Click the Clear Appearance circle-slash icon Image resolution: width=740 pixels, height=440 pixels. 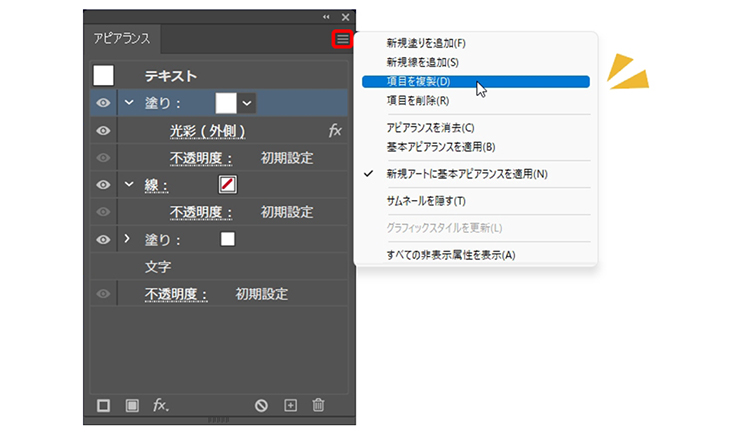click(x=261, y=405)
